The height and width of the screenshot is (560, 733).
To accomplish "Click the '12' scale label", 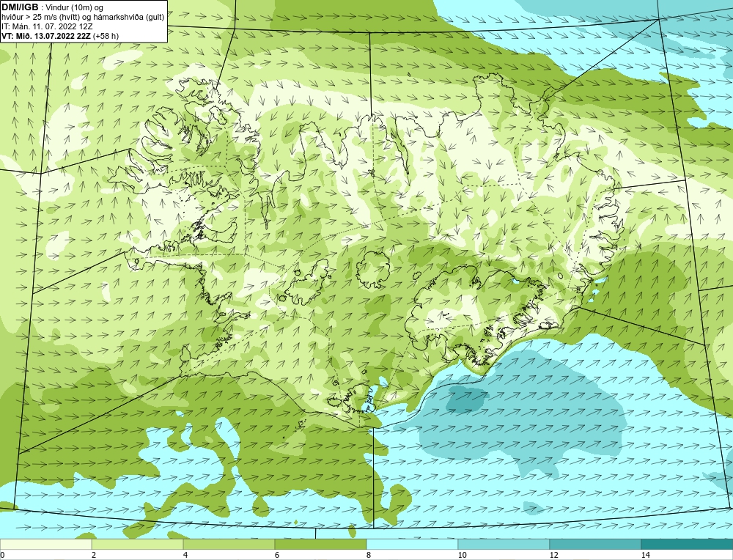I will click(554, 555).
